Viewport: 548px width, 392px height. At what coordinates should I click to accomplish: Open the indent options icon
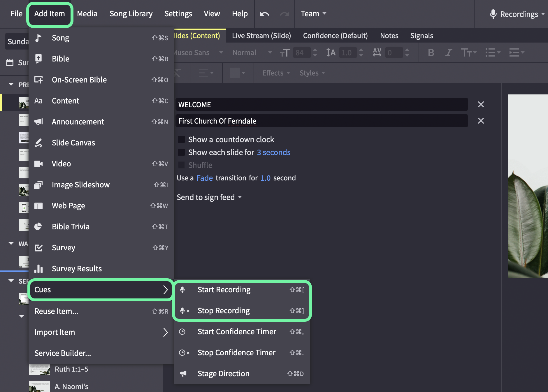(517, 53)
